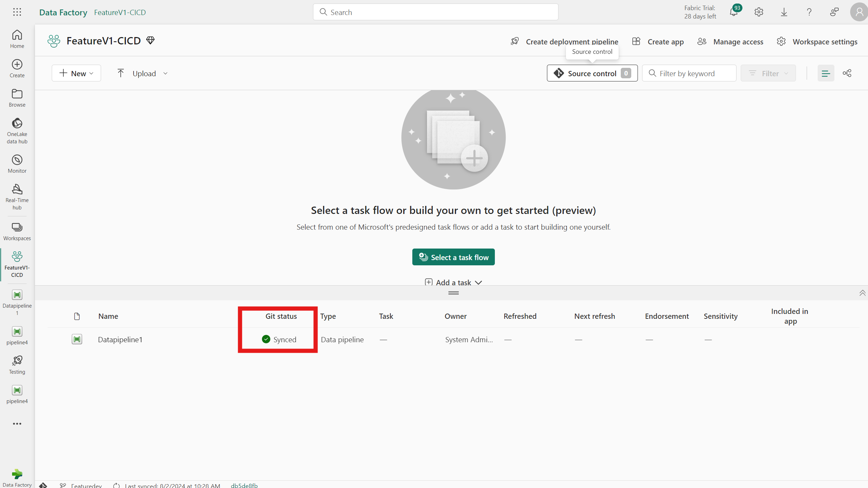Click FeatureV1-CICD breadcrumb link
Screen dimensions: 868x488
[x=120, y=12]
